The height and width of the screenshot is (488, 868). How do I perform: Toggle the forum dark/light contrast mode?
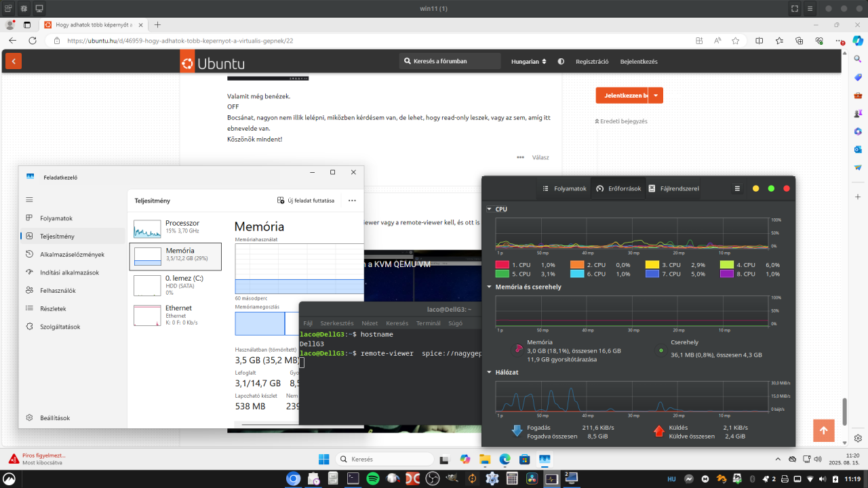pyautogui.click(x=561, y=62)
